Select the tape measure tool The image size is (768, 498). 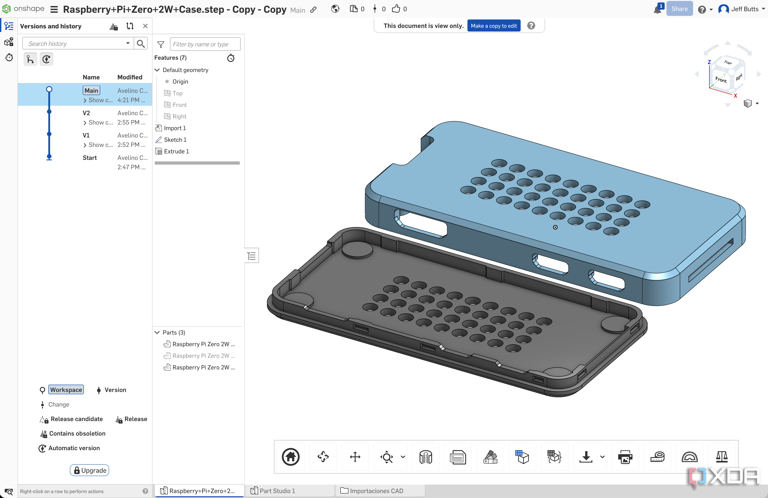click(x=657, y=457)
